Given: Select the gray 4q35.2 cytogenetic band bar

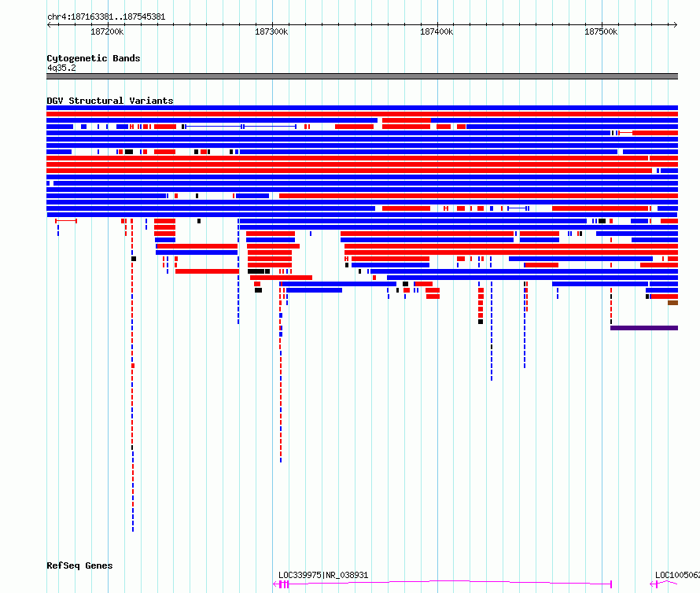Looking at the screenshot, I should [362, 76].
